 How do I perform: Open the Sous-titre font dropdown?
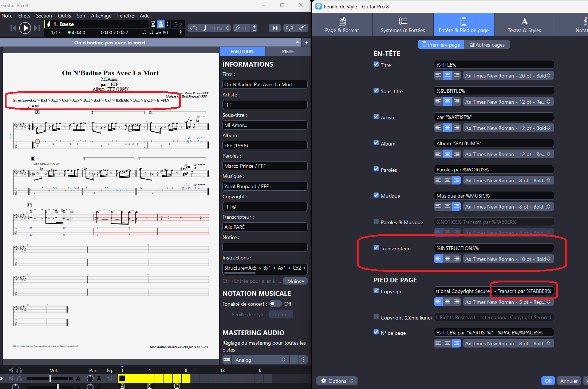point(508,102)
